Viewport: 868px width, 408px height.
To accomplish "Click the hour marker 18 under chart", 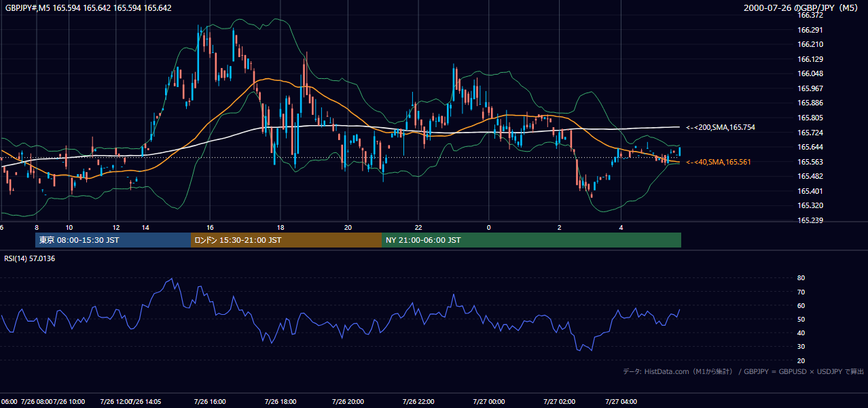I will click(x=280, y=227).
